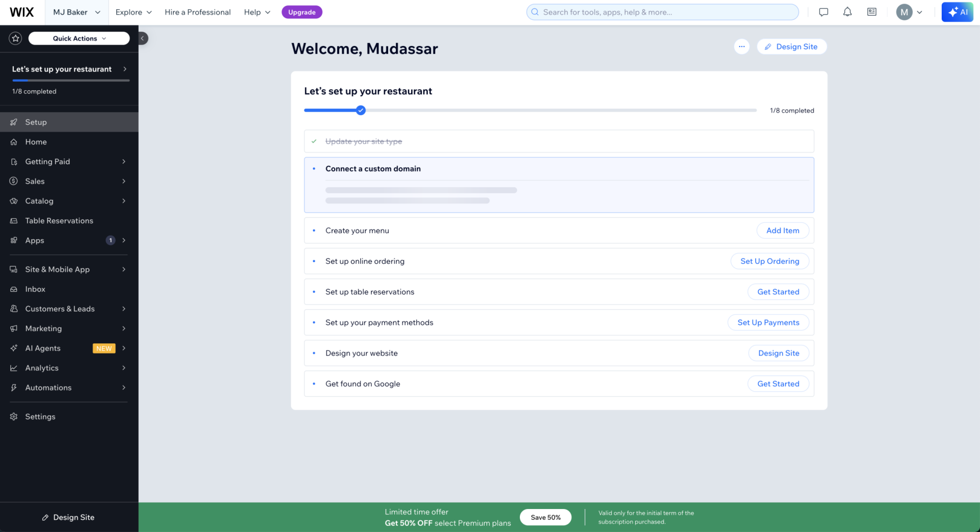Click the Wix logo
This screenshot has width=980, height=532.
[x=22, y=12]
